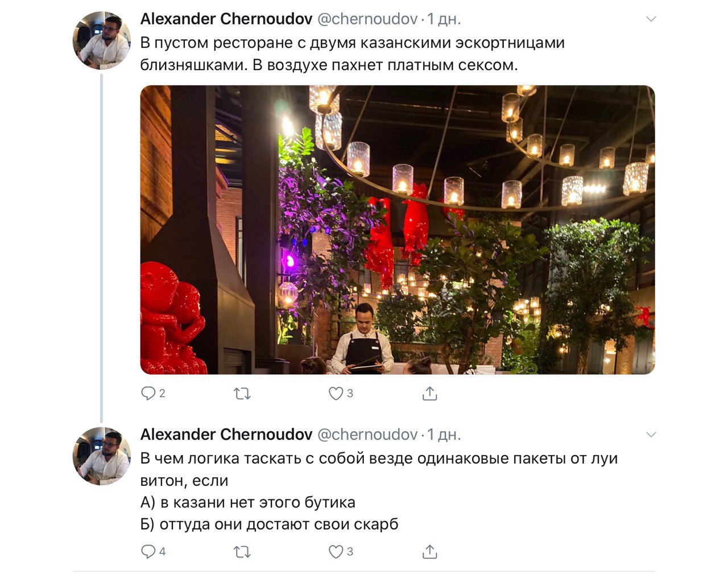
Task: Open Alexander Chernoudov's avatar on first tweet
Action: [102, 40]
